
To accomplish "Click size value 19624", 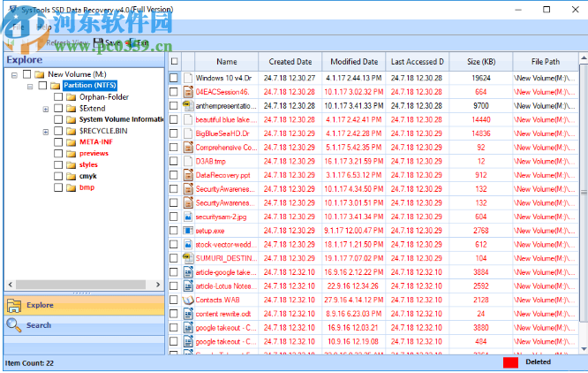I will point(481,78).
